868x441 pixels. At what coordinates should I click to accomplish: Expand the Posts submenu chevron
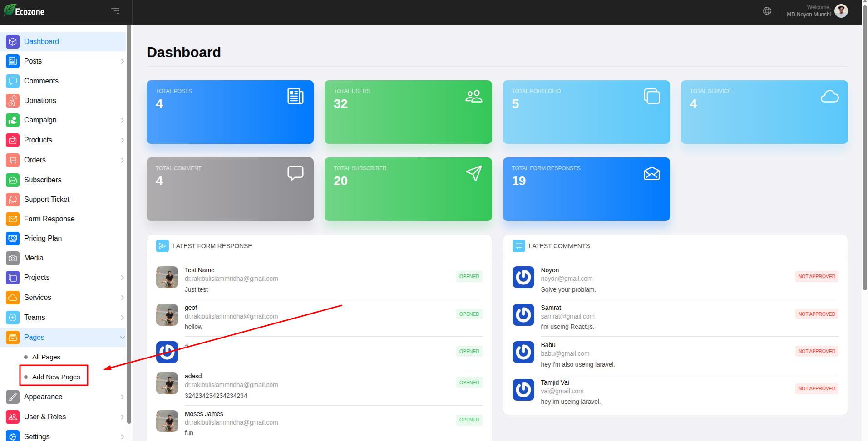tap(122, 61)
